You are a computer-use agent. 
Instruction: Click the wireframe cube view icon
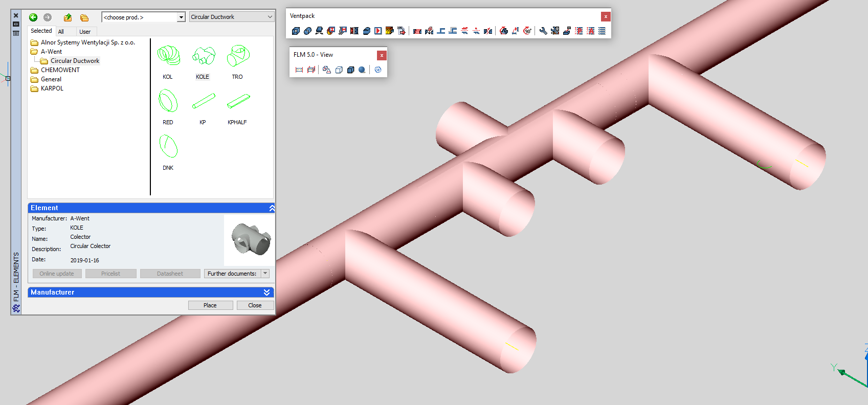[x=339, y=70]
